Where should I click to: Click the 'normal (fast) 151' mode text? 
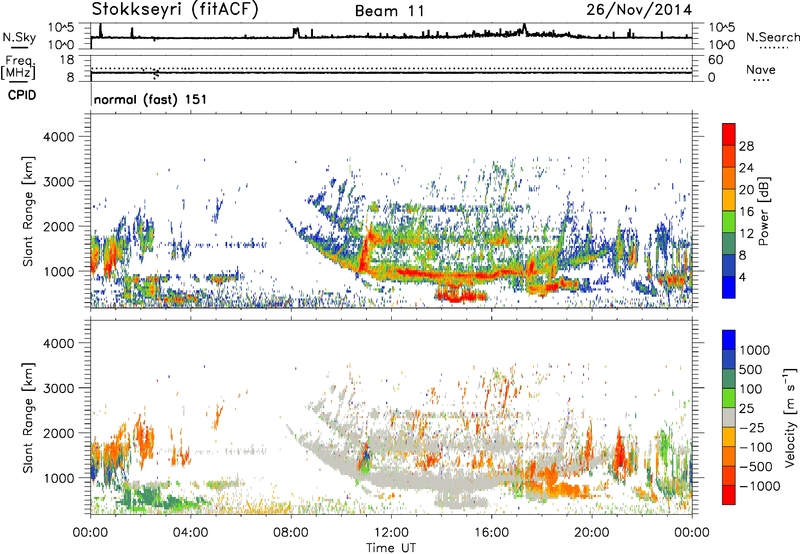[x=143, y=101]
